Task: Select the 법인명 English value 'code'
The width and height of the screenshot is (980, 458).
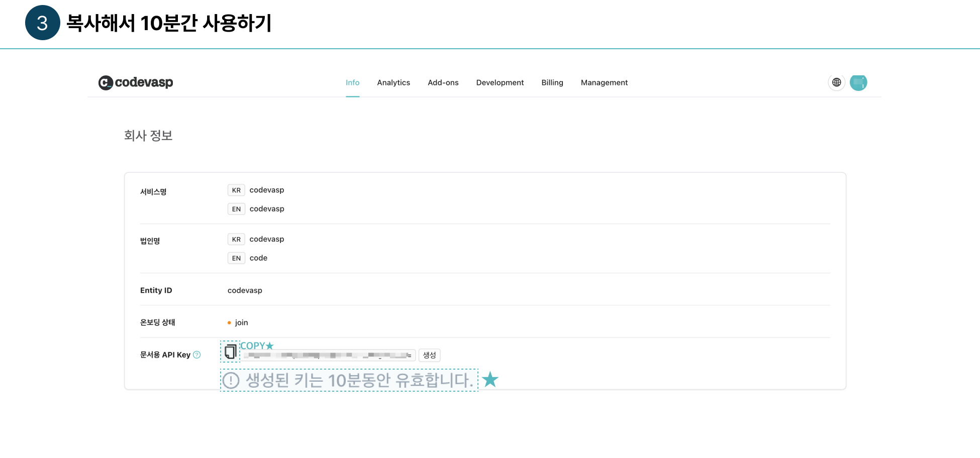Action: coord(258,258)
